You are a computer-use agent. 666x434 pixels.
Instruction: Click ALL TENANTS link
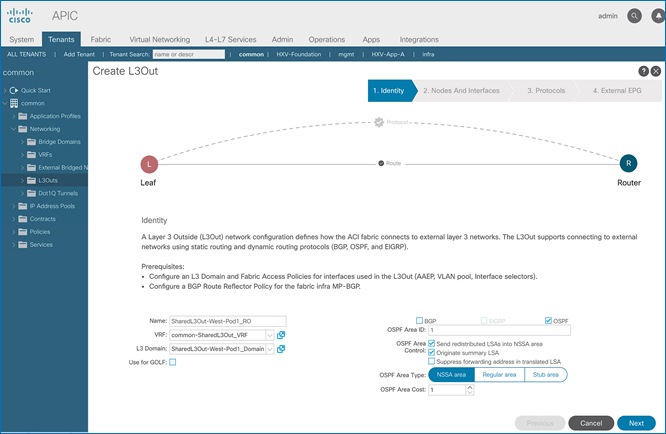[x=26, y=54]
